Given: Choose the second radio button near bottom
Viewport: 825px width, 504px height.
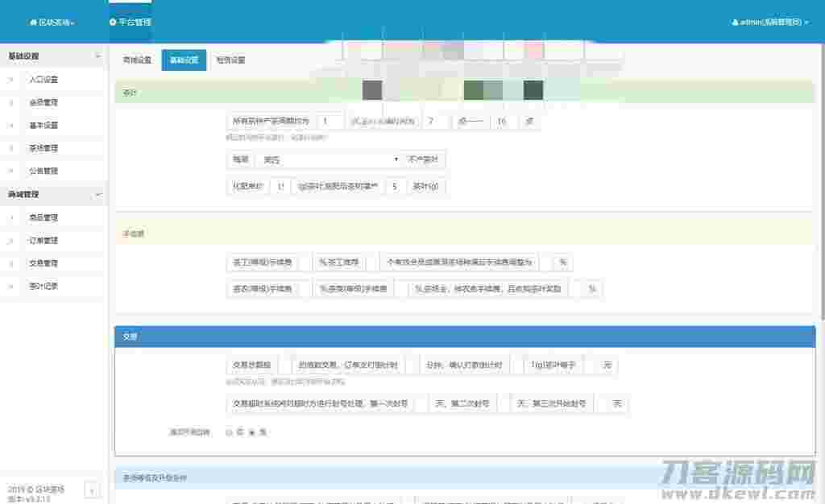Looking at the screenshot, I should (240, 432).
